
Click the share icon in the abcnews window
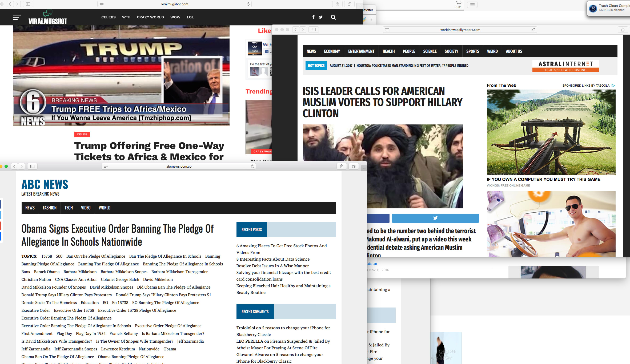pos(342,166)
